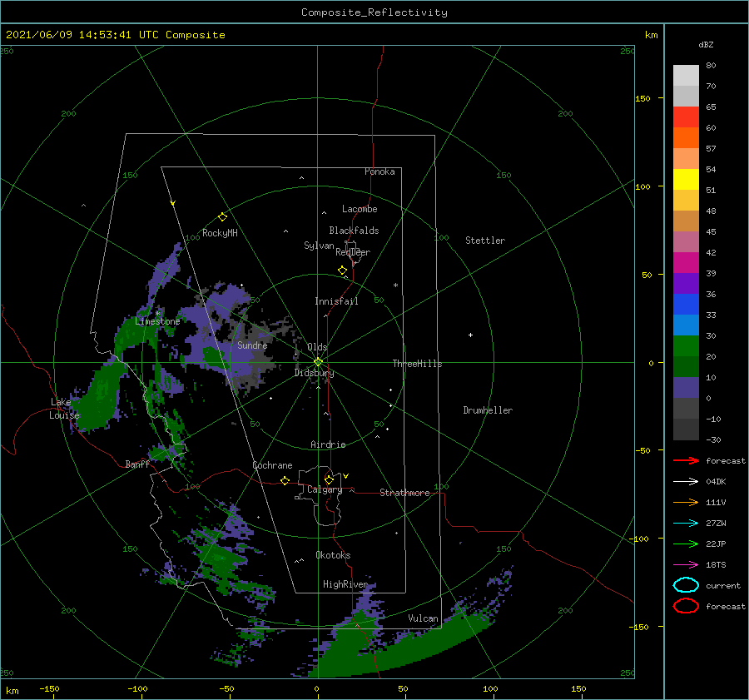Click the ThreeHills label
This screenshot has width=749, height=700.
pos(417,364)
